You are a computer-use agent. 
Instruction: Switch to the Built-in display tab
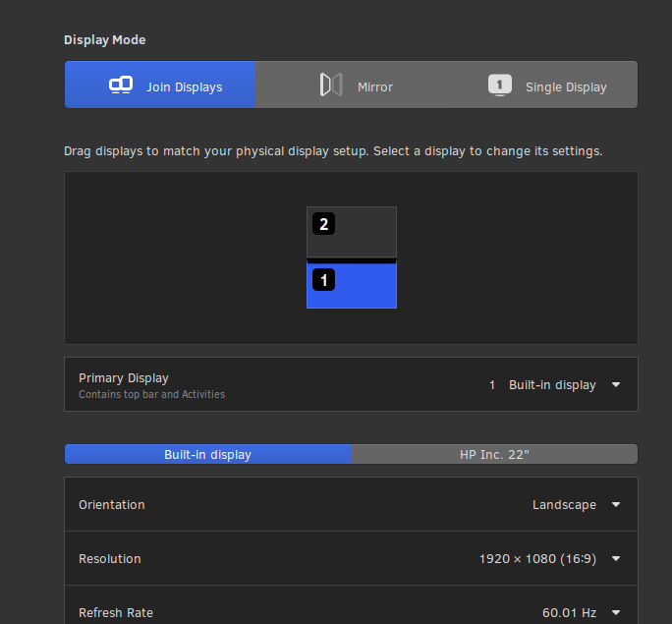coord(207,454)
